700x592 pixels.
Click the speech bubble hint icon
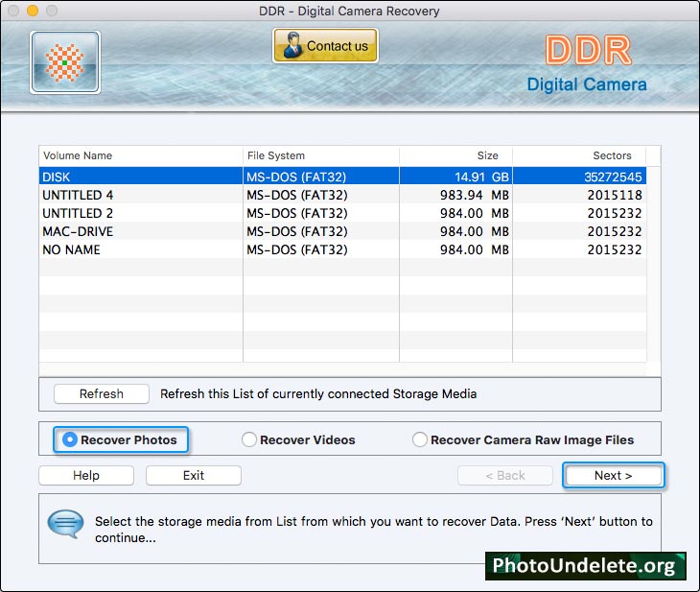65,524
